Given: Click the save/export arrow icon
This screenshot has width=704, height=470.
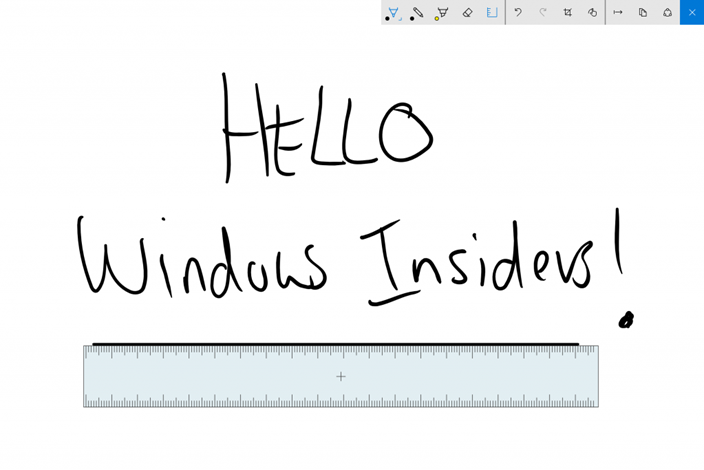Looking at the screenshot, I should coord(618,13).
